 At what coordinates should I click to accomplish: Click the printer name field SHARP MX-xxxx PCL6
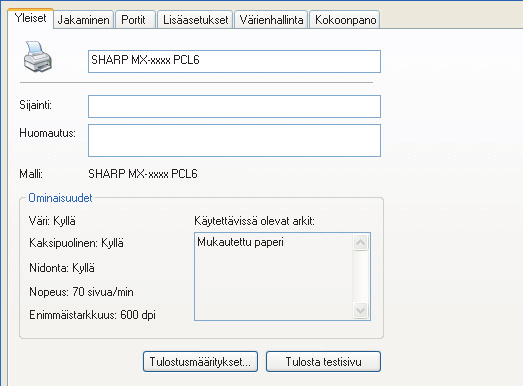(234, 61)
